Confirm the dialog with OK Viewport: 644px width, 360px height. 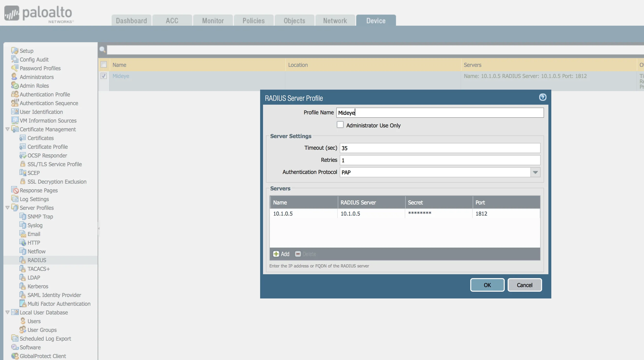click(x=487, y=285)
